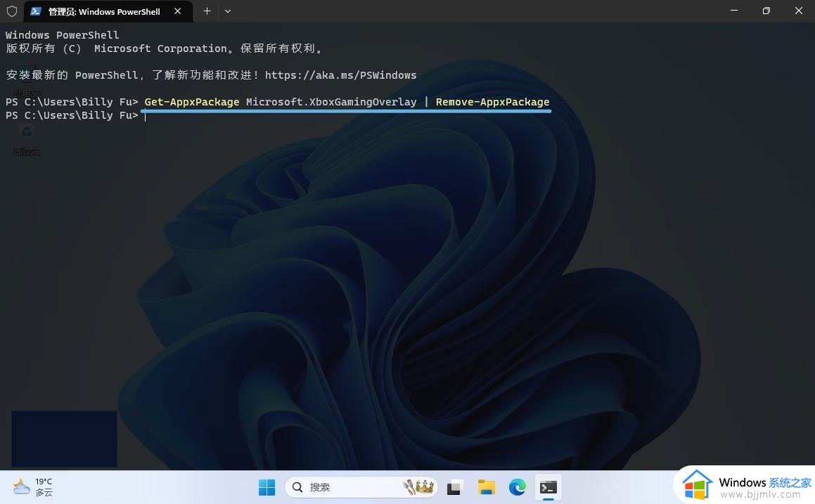Click the Microsoft.XboxGamingOverlay argument text

tap(331, 102)
